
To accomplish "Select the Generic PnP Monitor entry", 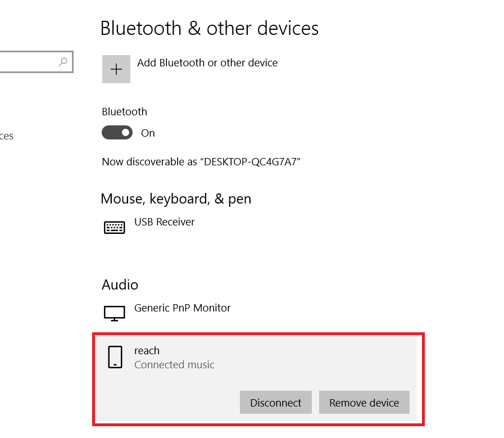I will coord(182,308).
